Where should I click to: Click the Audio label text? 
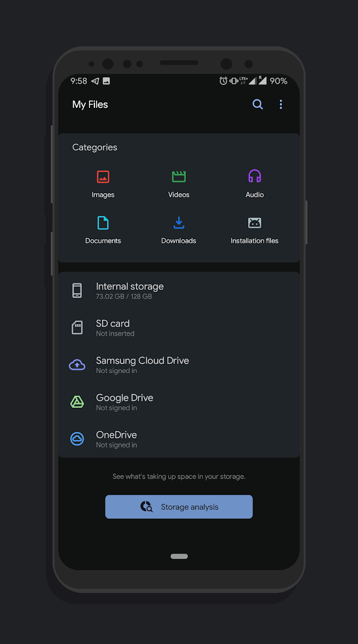(255, 195)
